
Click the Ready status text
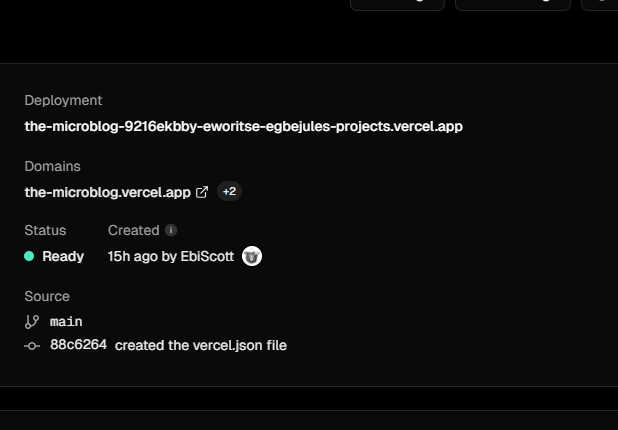63,256
